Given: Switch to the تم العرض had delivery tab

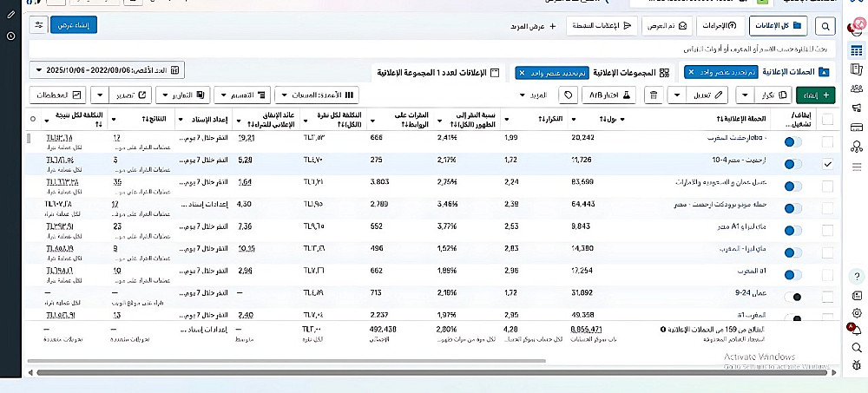Looking at the screenshot, I should [667, 25].
